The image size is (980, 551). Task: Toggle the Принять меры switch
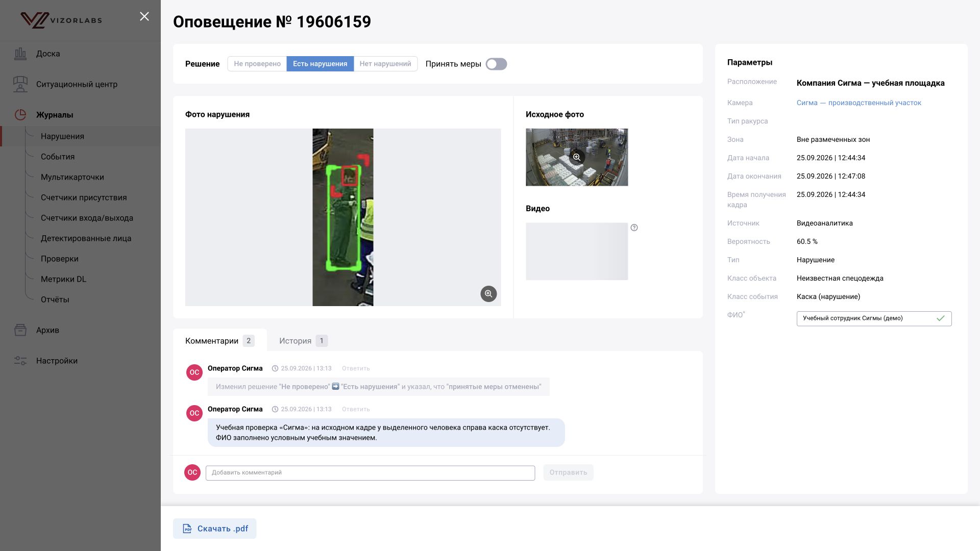pyautogui.click(x=496, y=64)
